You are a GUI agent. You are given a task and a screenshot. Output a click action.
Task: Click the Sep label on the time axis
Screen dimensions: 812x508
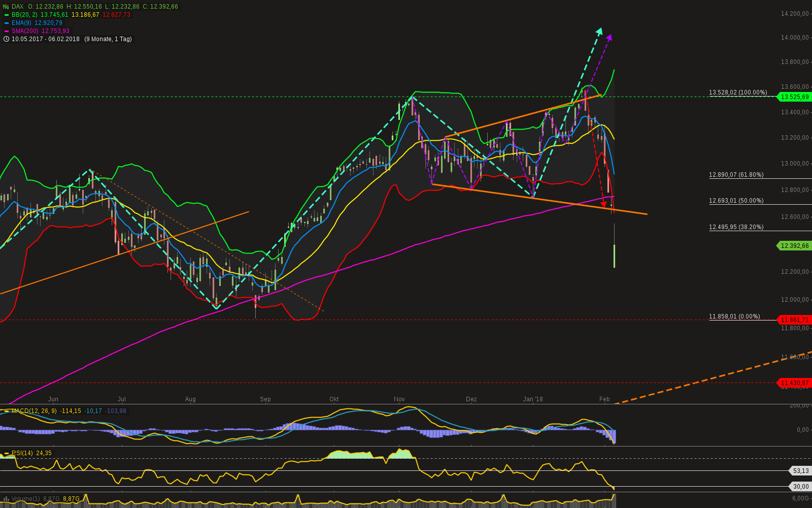[x=265, y=399]
